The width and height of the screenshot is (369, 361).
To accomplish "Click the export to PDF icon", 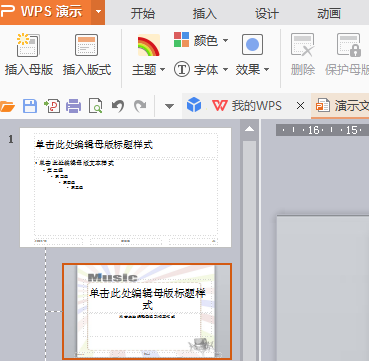I will [x=52, y=106].
